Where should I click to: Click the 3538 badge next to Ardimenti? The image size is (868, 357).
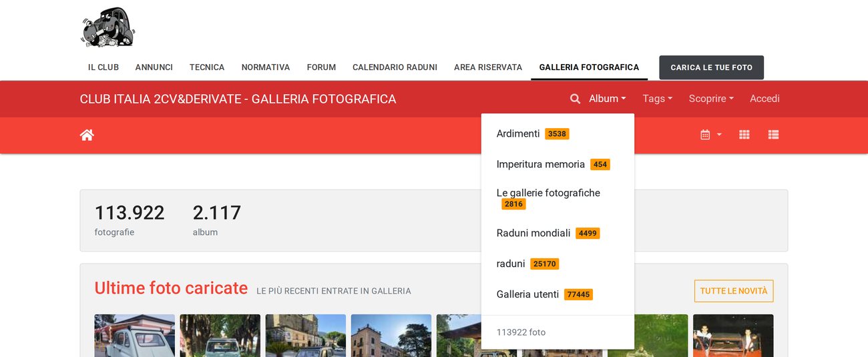(x=557, y=133)
